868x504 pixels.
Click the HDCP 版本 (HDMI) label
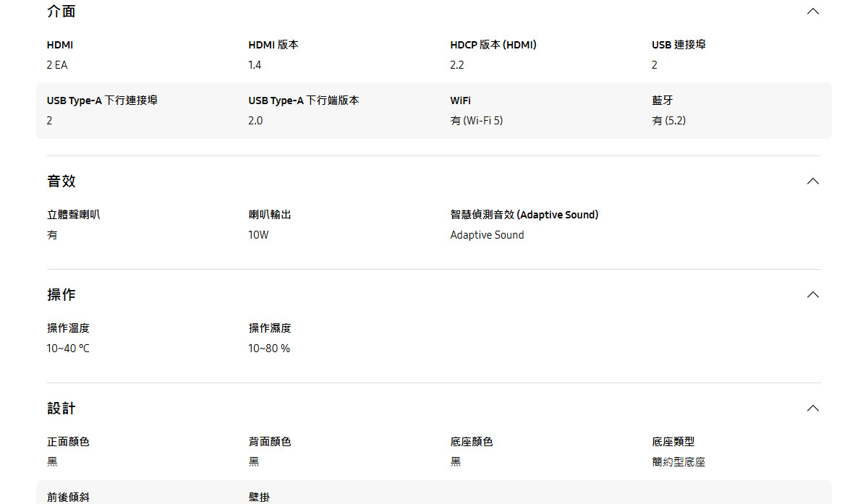tap(493, 45)
